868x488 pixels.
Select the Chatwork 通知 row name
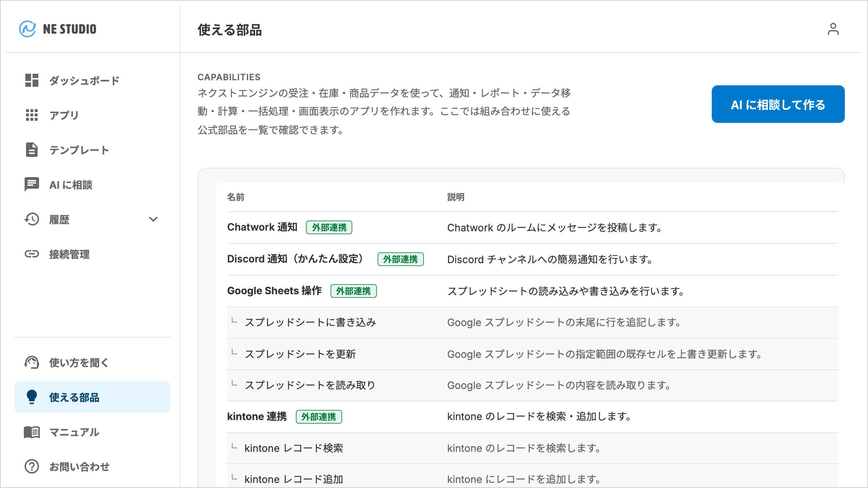click(x=262, y=227)
